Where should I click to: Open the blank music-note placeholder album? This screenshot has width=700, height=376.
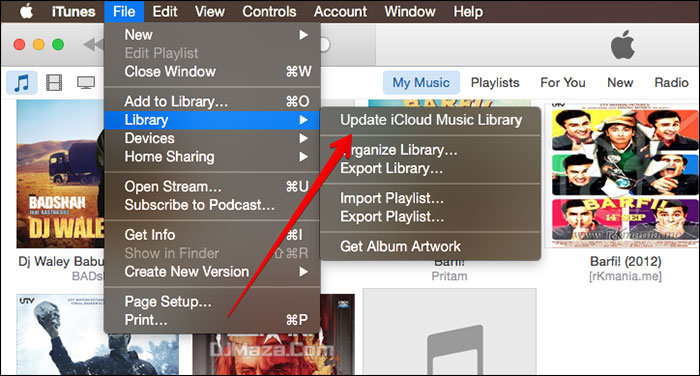[x=450, y=331]
